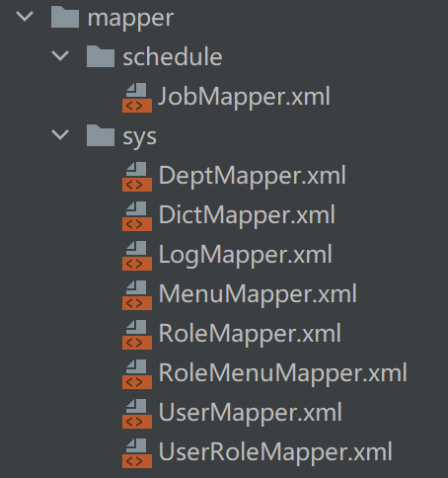This screenshot has width=448, height=478.
Task: Click the UserRoleMapper.xml XML file icon
Action: 137,453
